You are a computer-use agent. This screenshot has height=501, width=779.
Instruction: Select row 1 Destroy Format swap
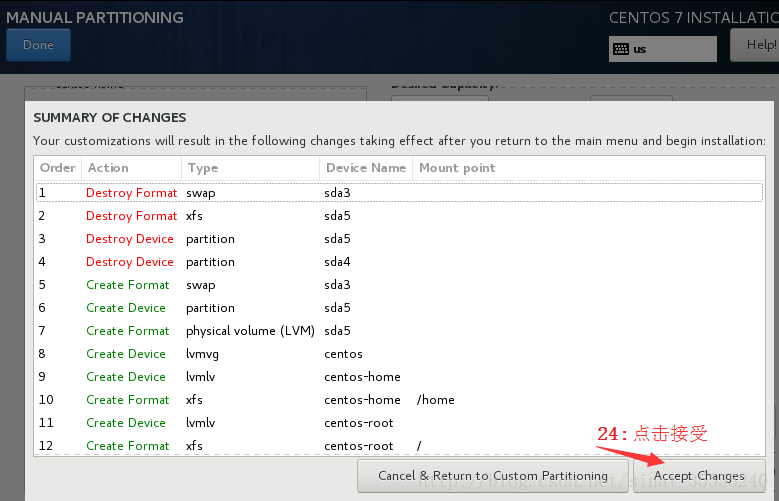coord(399,193)
